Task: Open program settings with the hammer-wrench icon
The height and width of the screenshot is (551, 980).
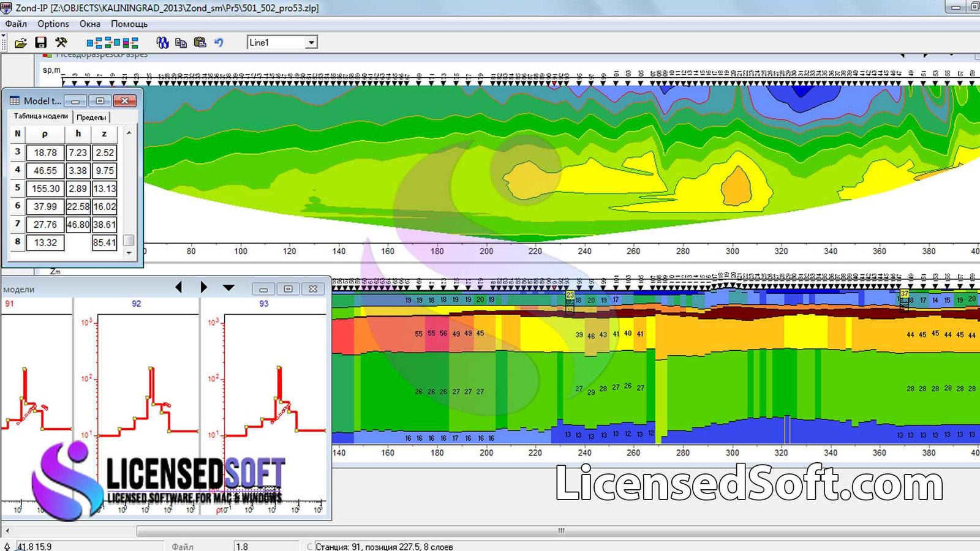Action: [61, 42]
